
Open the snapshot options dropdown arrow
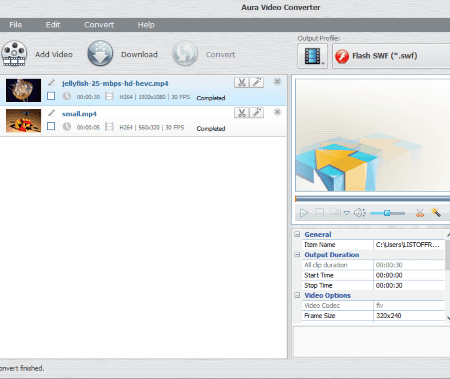[347, 213]
